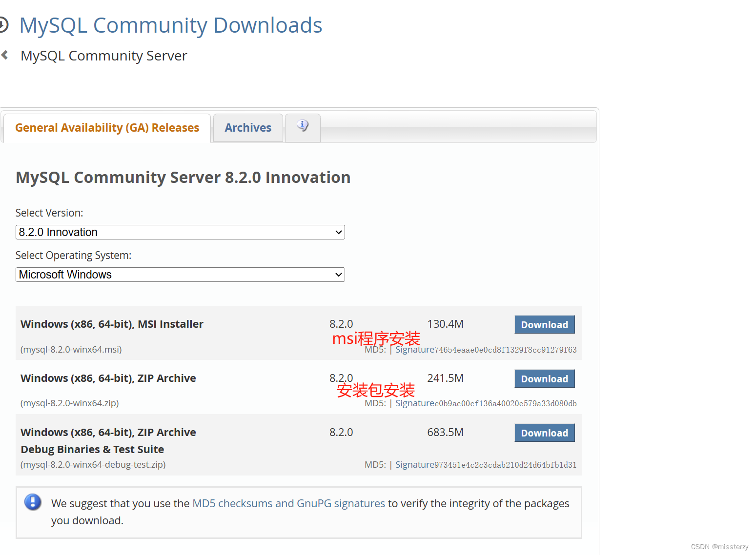Open Signature link for mysql-8.2.0-winx64.msi

[414, 350]
